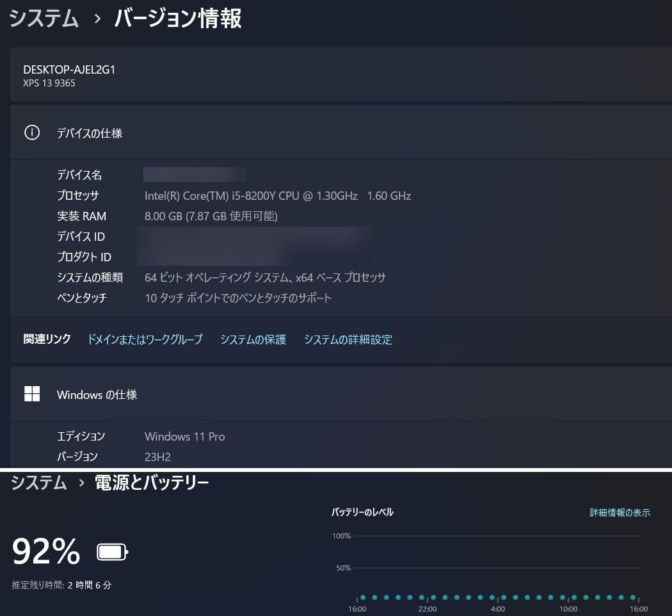Click the プロダクト ID label
Image resolution: width=672 pixels, height=616 pixels.
pyautogui.click(x=84, y=257)
